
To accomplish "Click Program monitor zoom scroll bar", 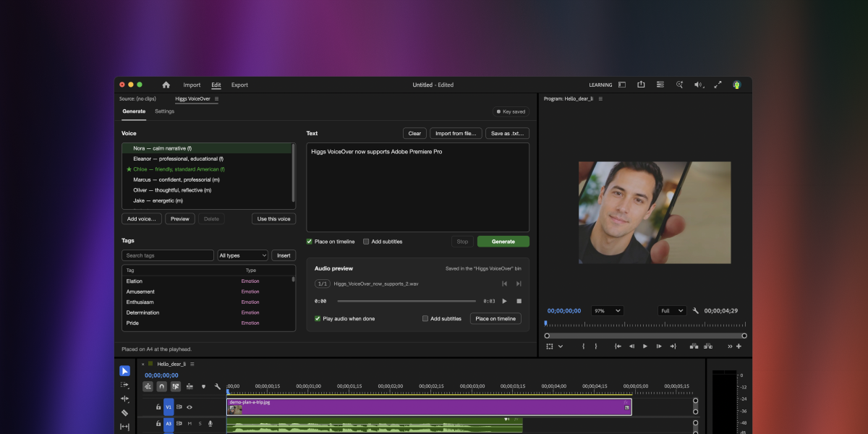I will point(645,336).
